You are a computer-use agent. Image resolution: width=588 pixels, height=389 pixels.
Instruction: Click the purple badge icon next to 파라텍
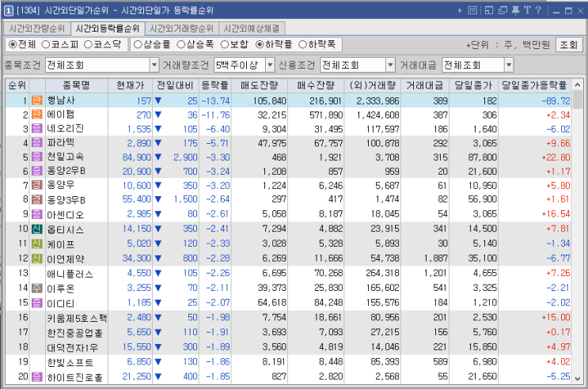pos(36,142)
